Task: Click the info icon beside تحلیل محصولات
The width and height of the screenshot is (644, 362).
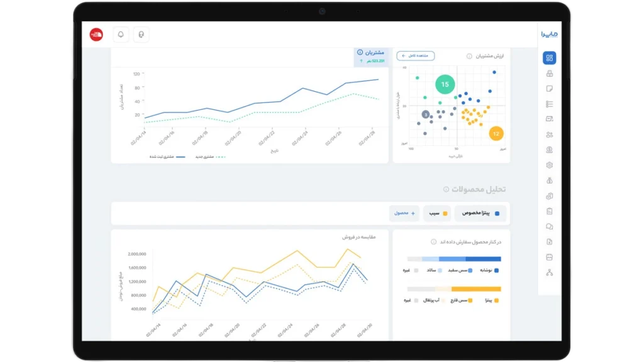Action: [x=446, y=189]
